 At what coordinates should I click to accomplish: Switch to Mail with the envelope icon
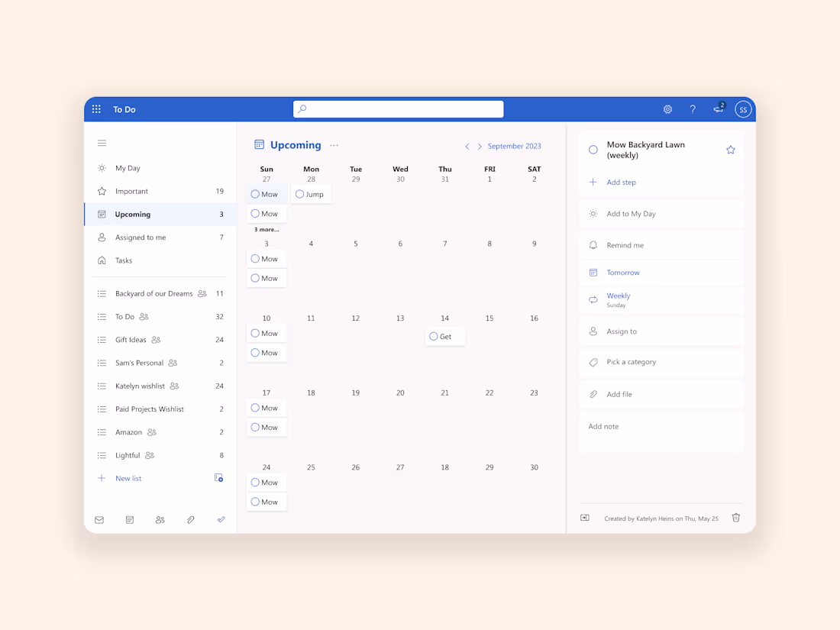(x=99, y=519)
